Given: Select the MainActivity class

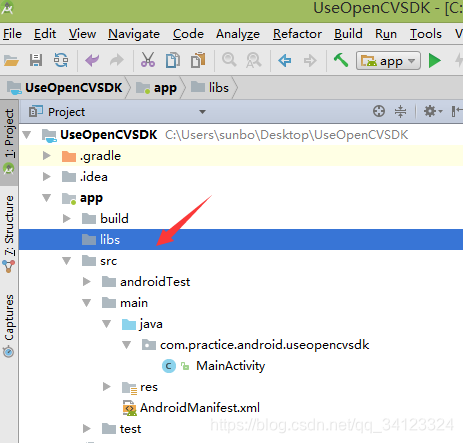Looking at the screenshot, I should (x=230, y=366).
